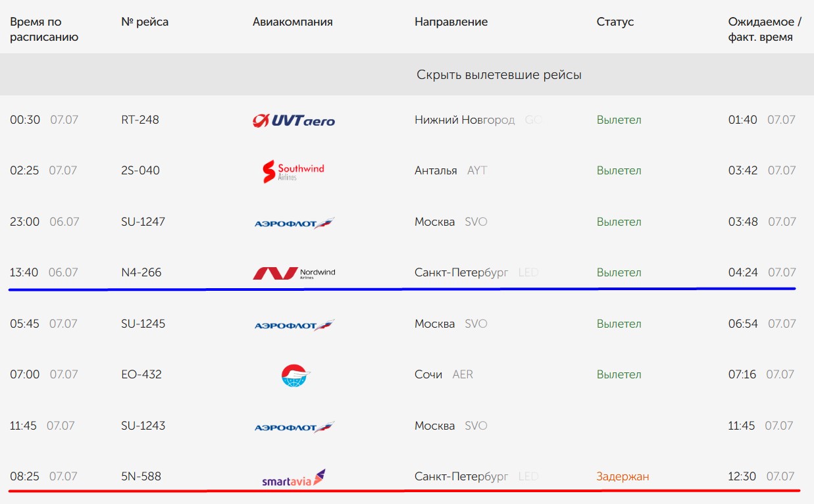Collapse departed flights via Скрыть вылетевшие рейсы
The image size is (814, 504).
click(499, 74)
